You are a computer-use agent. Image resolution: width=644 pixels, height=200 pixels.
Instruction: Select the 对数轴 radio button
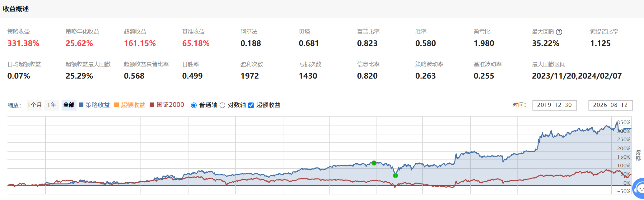(222, 105)
